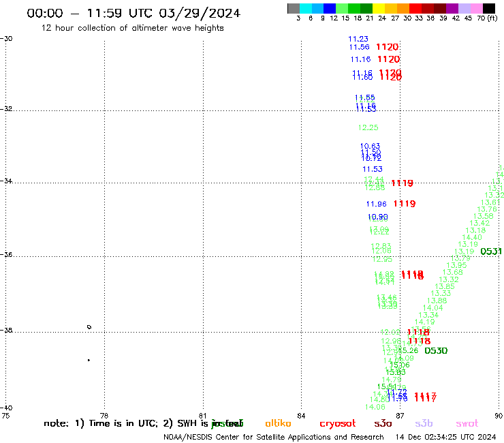Image resolution: width=504 pixels, height=443 pixels.
Task: Click the wave height value 13.68
Action: 452,272
